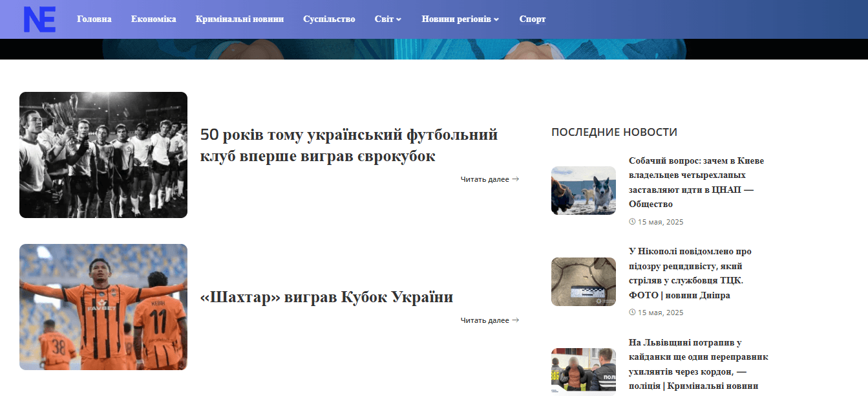Click the 15 мая, 2025 date under Собачий вопрос
The height and width of the screenshot is (396, 868).
661,222
